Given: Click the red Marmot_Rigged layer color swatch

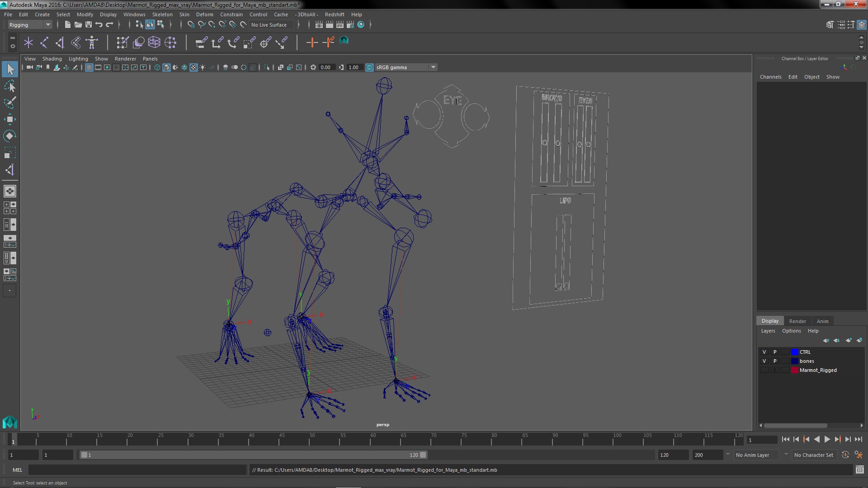Looking at the screenshot, I should (794, 370).
